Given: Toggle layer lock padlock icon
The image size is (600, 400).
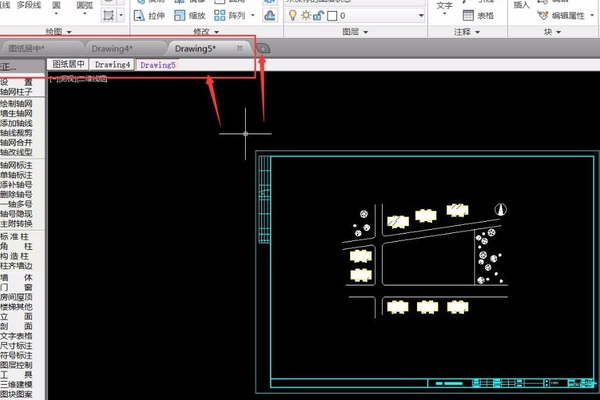Looking at the screenshot, I should [x=318, y=15].
